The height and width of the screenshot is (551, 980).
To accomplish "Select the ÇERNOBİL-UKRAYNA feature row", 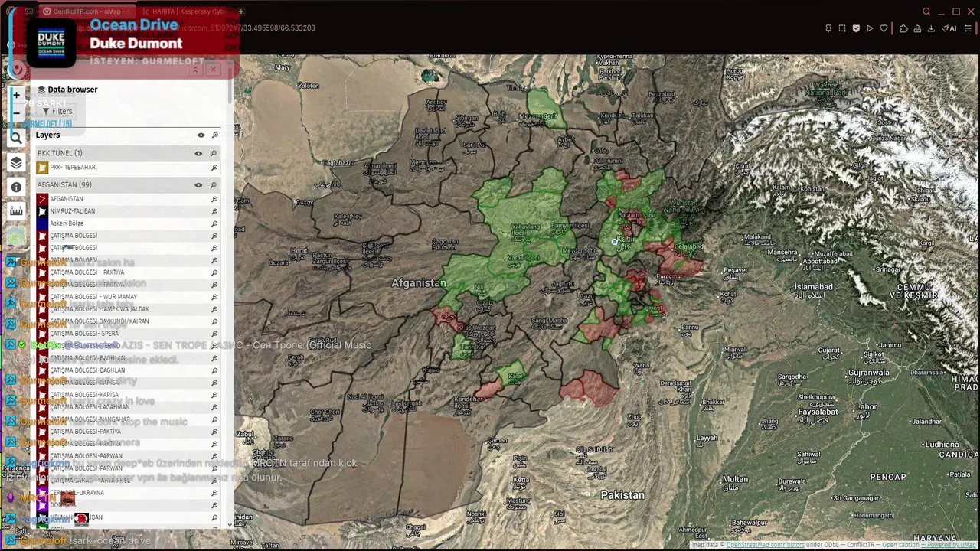I will click(128, 493).
